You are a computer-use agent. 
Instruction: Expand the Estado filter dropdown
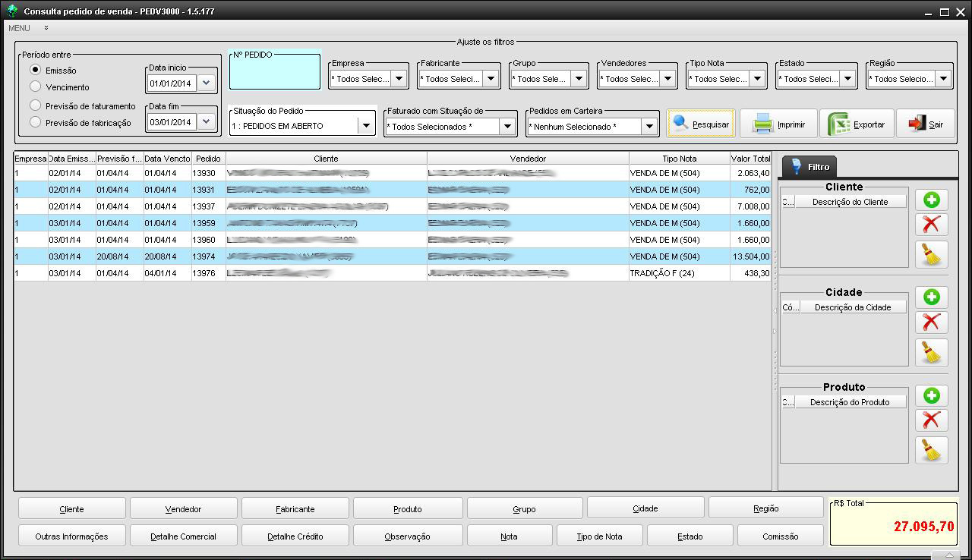click(x=847, y=78)
